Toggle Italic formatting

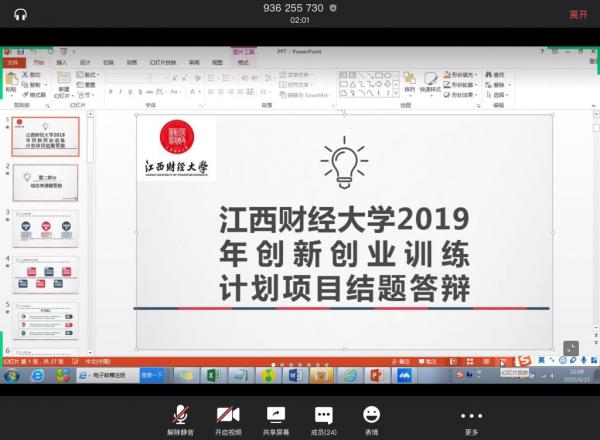point(120,91)
